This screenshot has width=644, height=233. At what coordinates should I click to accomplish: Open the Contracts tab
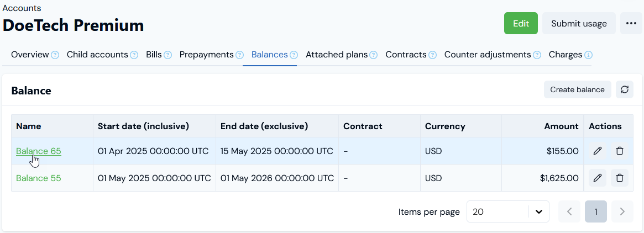(406, 55)
